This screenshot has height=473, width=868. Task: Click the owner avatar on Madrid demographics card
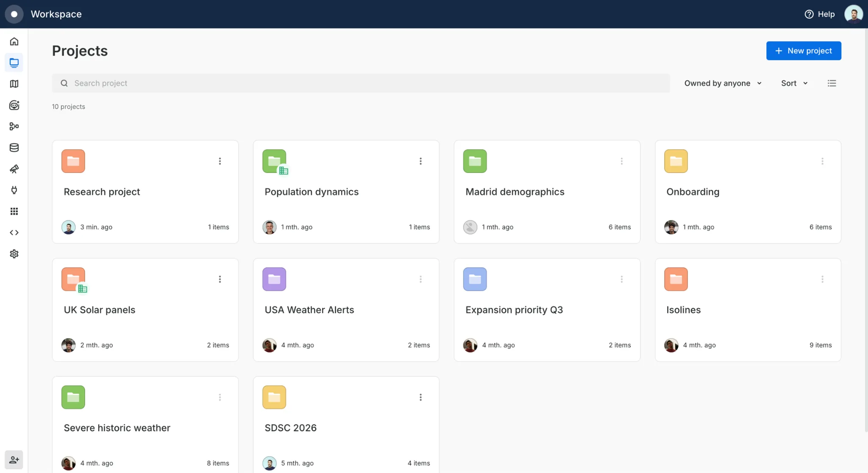[470, 227]
